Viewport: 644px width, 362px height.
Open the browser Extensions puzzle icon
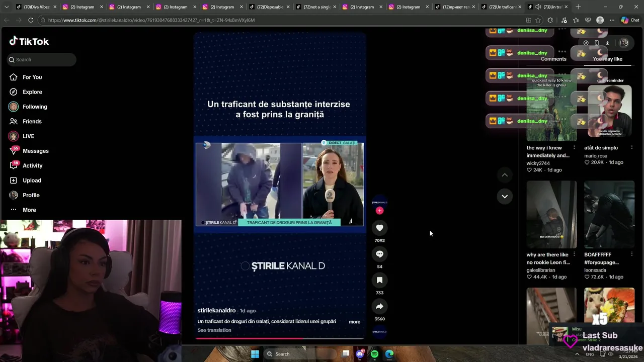pyautogui.click(x=550, y=20)
